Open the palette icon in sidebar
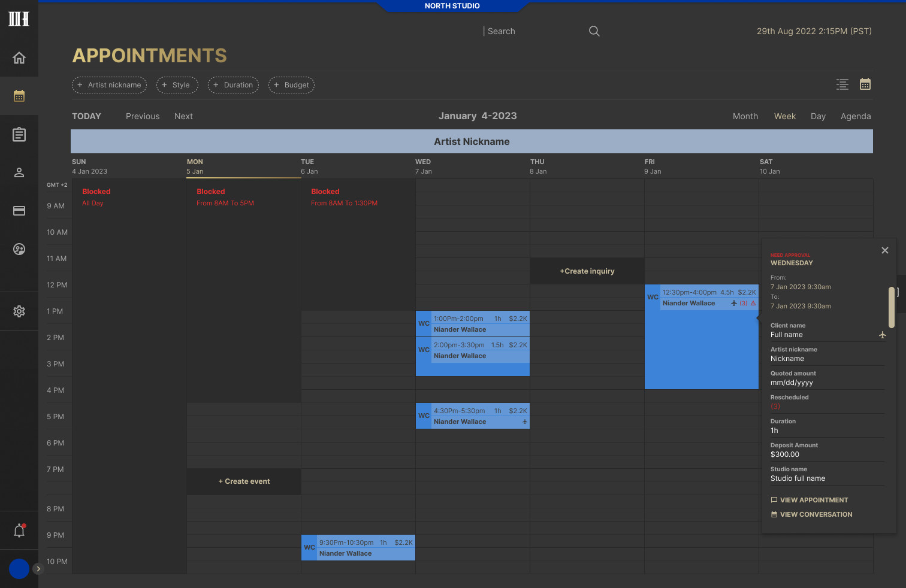 [19, 249]
